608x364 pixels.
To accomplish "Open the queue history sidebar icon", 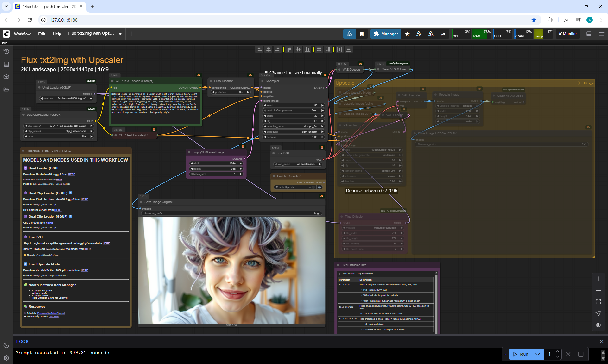I will tap(6, 52).
